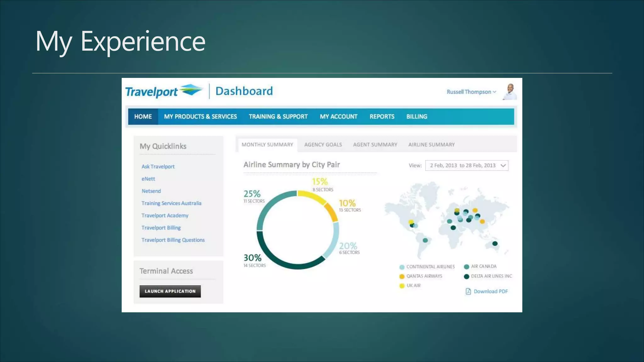The height and width of the screenshot is (362, 644).
Task: Click the Download PDF document icon
Action: [x=468, y=291]
